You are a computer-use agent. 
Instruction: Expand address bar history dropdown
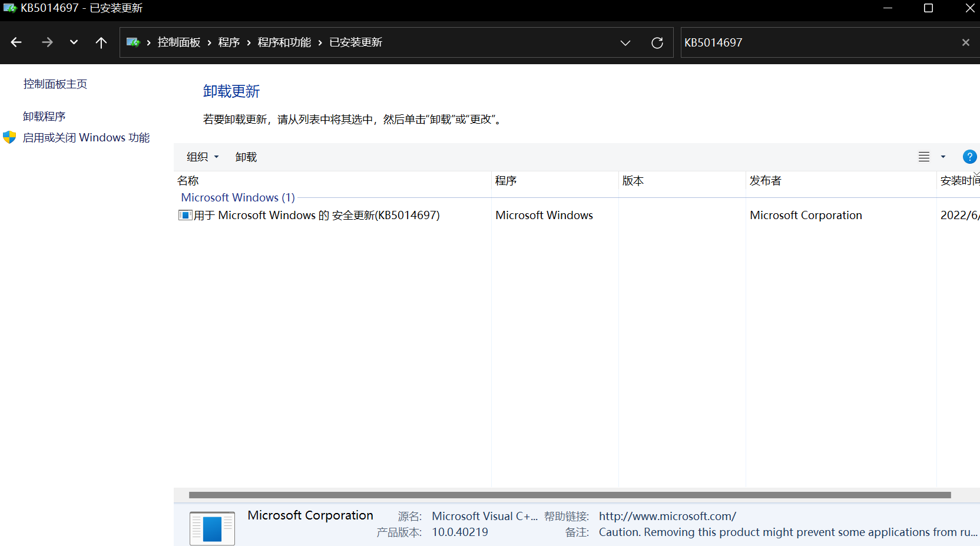pos(625,42)
